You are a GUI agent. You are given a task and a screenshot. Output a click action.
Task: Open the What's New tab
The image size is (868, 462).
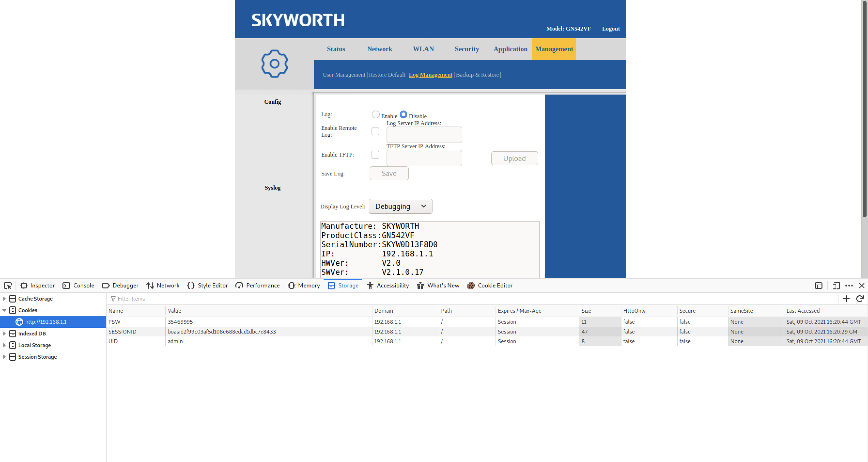click(438, 286)
